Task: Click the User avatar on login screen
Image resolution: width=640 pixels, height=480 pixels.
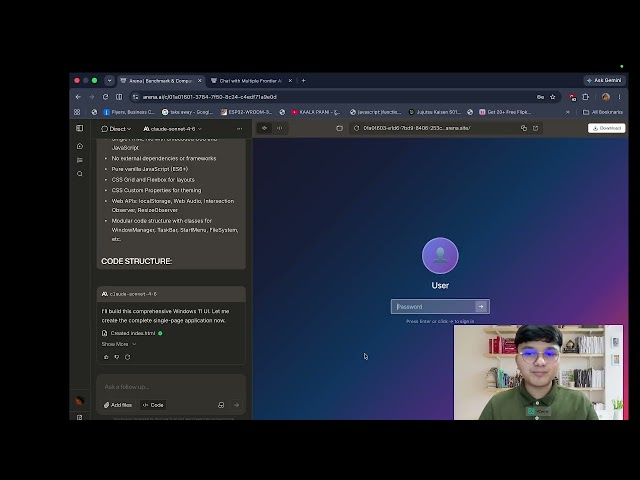Action: click(x=440, y=256)
